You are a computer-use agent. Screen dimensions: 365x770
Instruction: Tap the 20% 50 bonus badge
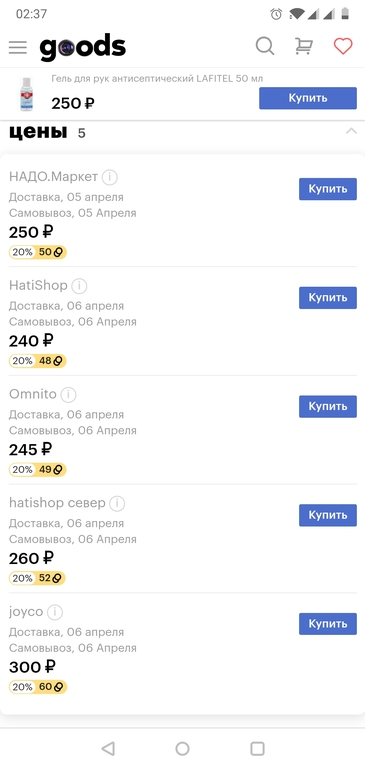click(x=37, y=252)
